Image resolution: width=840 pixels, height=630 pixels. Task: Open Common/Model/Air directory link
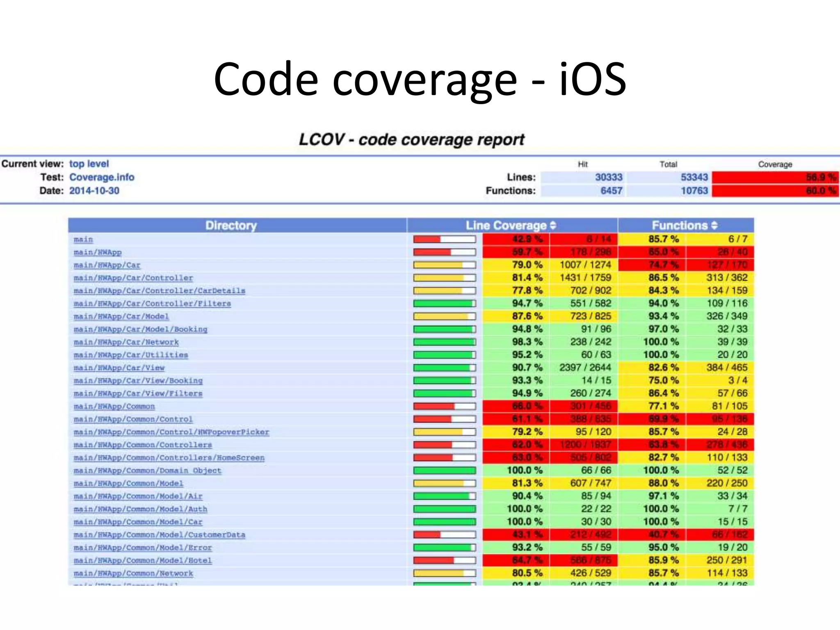point(138,496)
